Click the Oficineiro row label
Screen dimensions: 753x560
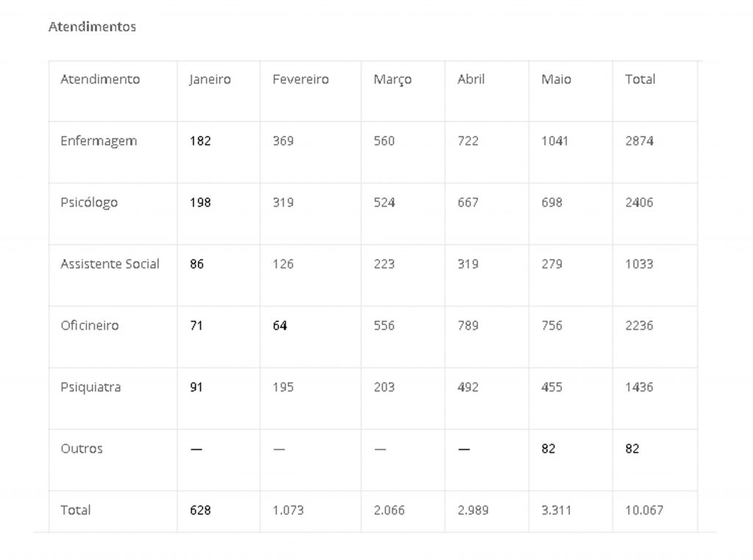tap(89, 326)
